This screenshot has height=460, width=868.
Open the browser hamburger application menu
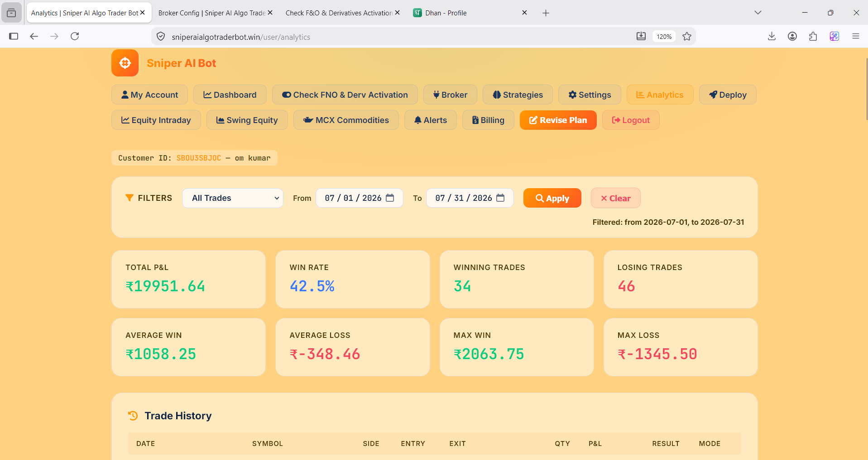856,36
